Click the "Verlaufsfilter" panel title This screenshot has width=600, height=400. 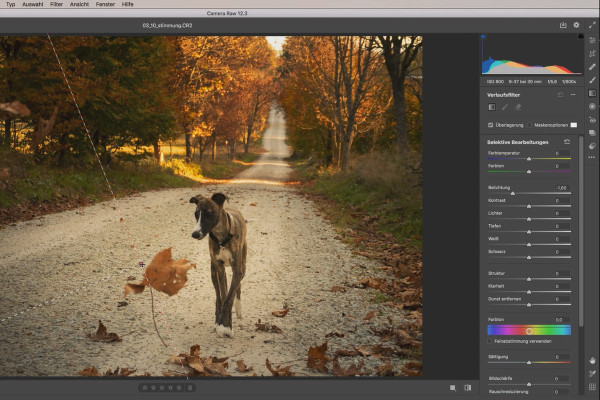(503, 95)
